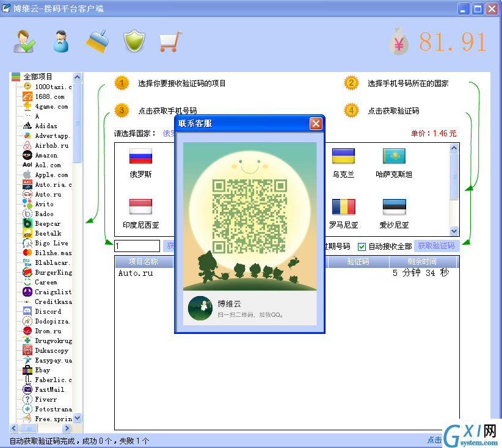Click project tree scroll left arrow
Image resolution: width=502 pixels, height=448 pixels.
14,428
